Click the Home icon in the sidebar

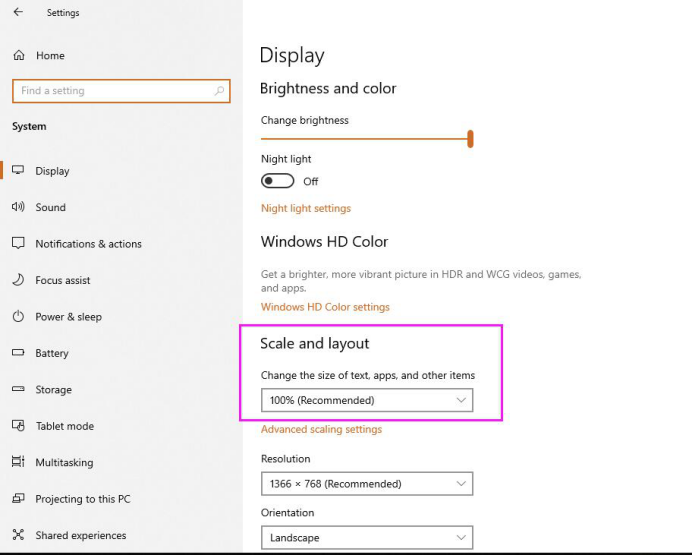pyautogui.click(x=18, y=56)
